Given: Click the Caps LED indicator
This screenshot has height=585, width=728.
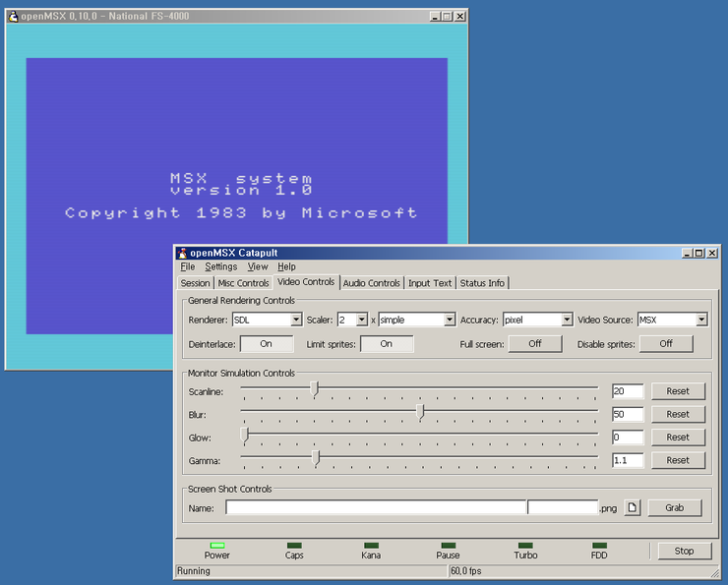Looking at the screenshot, I should 294,545.
